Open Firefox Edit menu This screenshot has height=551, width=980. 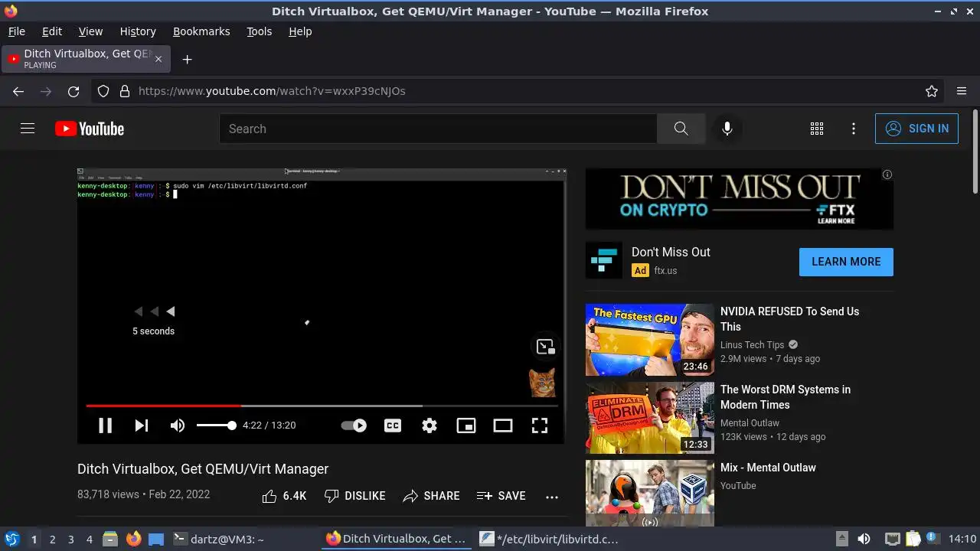pyautogui.click(x=52, y=31)
